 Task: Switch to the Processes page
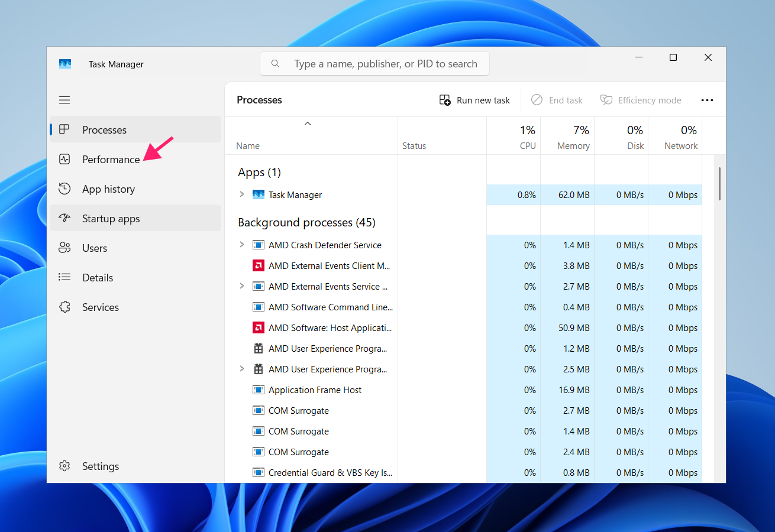coord(135,129)
